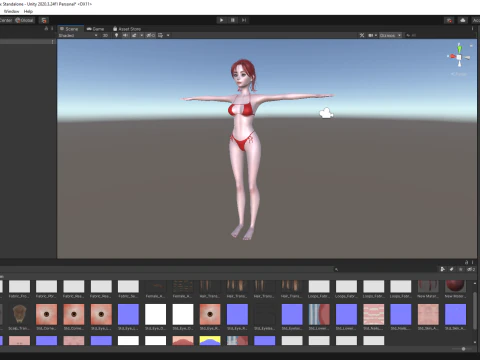480x360 pixels.
Task: Toggle the scene grid visibility icon
Action: click(x=161, y=35)
